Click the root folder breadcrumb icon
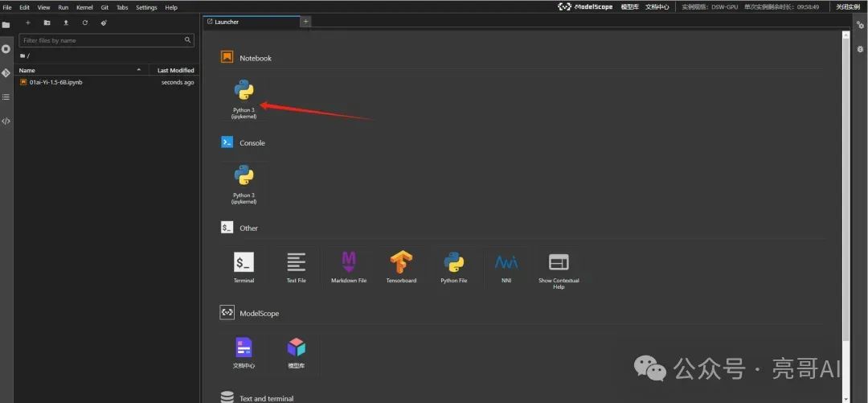 (23, 56)
